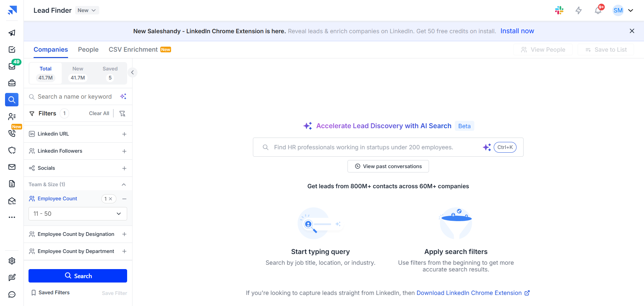Open the tasks checkbox icon in sidebar

[12, 50]
